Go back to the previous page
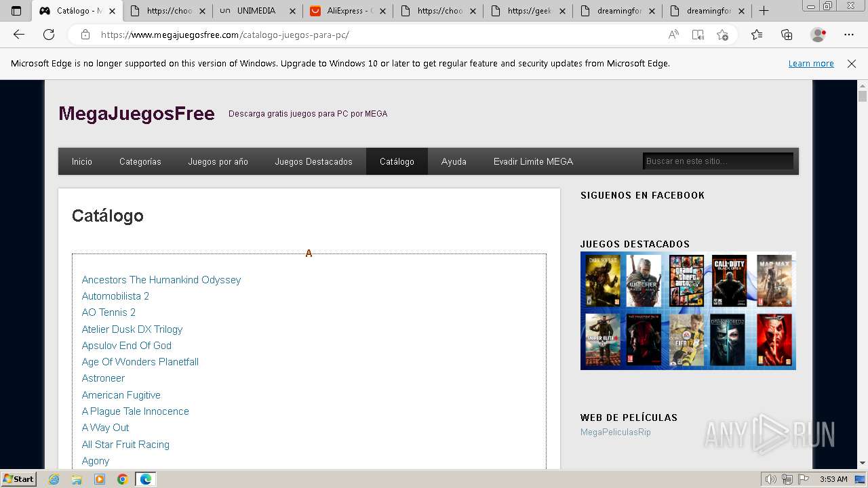 point(19,35)
